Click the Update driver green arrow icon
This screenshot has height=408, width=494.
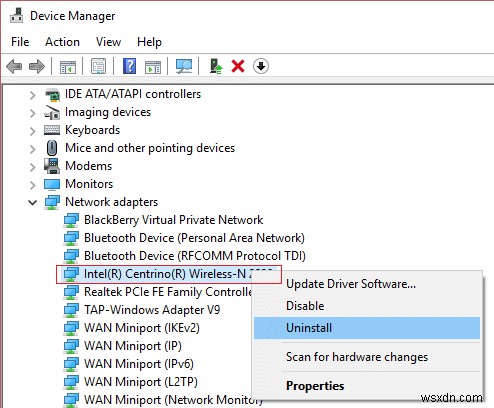(216, 66)
